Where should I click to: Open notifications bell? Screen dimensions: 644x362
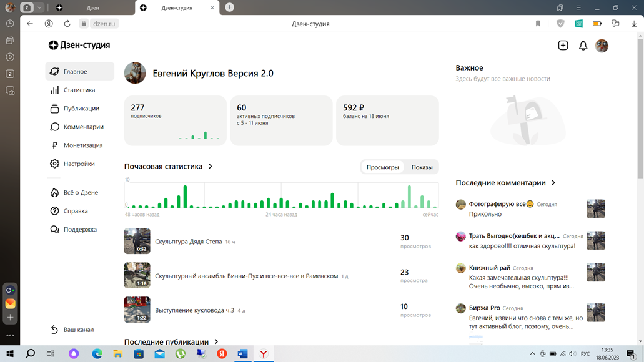point(583,46)
